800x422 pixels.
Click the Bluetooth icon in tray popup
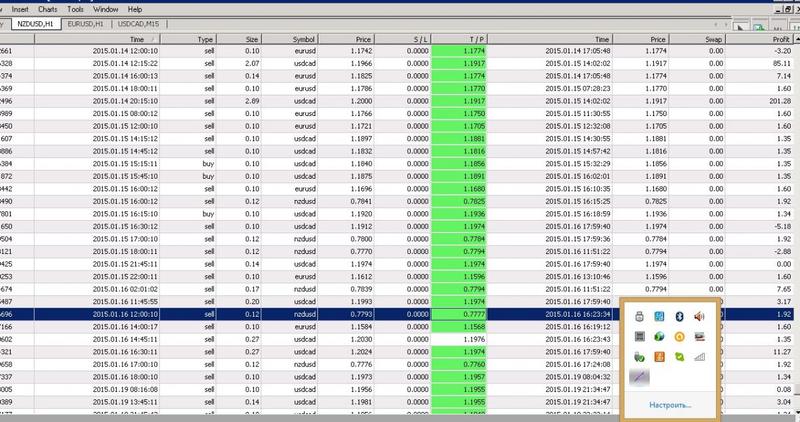[678, 317]
